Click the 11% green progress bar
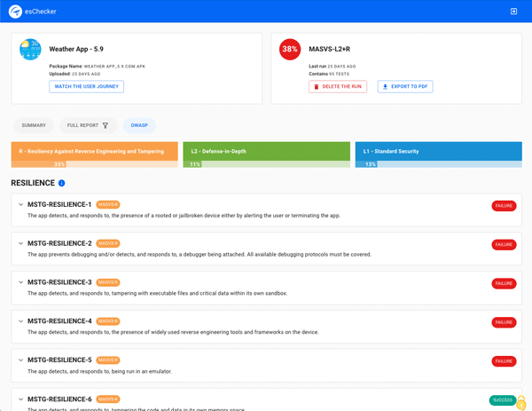Image resolution: width=532 pixels, height=411 pixels. pos(266,164)
